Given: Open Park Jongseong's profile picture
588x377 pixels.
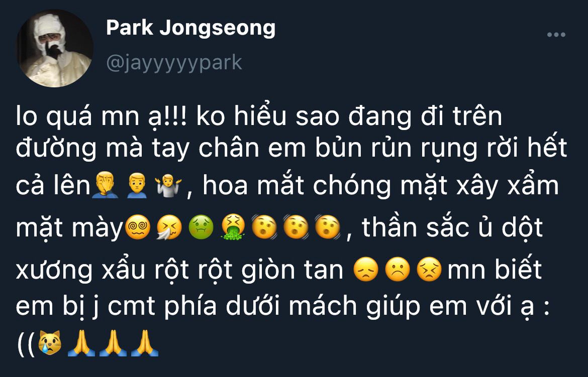Looking at the screenshot, I should tap(55, 49).
